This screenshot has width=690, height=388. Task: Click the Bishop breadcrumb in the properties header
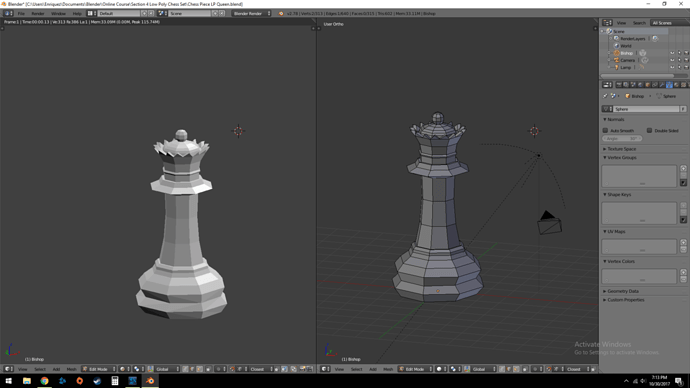pyautogui.click(x=634, y=96)
